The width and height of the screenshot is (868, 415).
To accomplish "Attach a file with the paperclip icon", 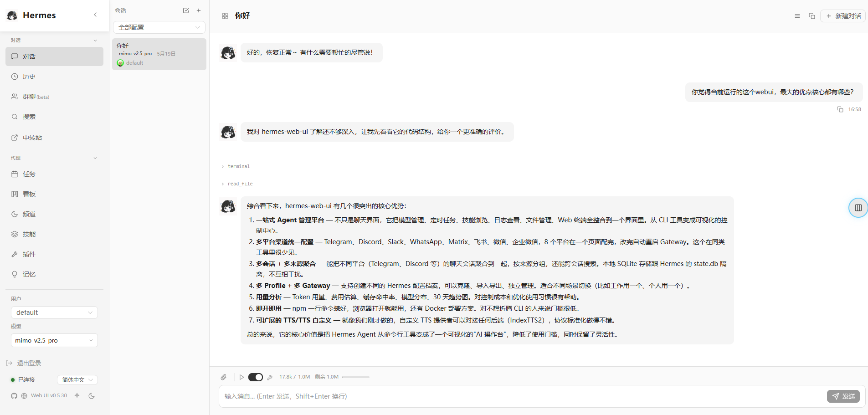I will 224,377.
